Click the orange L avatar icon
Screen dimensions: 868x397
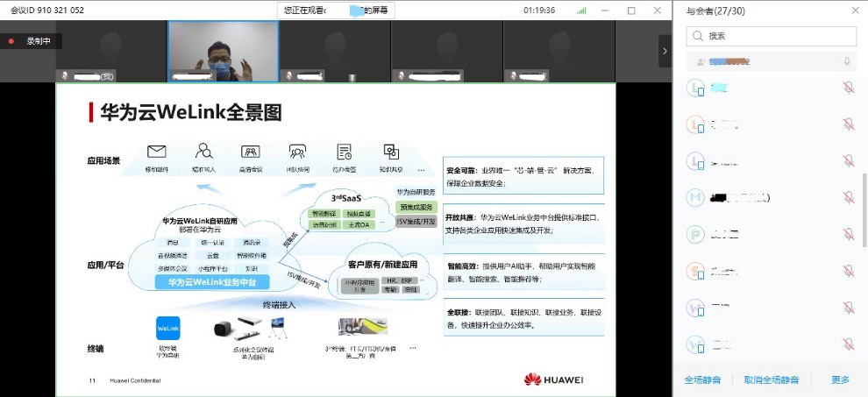pyautogui.click(x=695, y=124)
